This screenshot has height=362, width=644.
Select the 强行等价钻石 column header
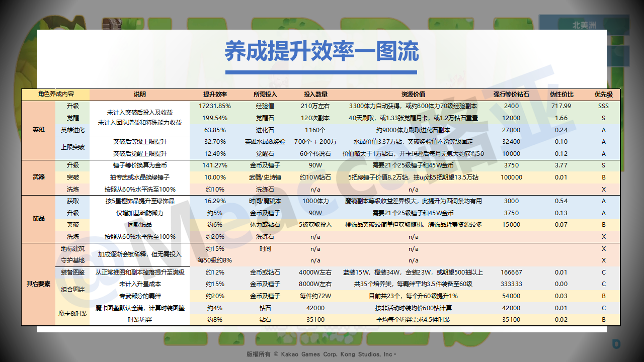click(x=511, y=95)
